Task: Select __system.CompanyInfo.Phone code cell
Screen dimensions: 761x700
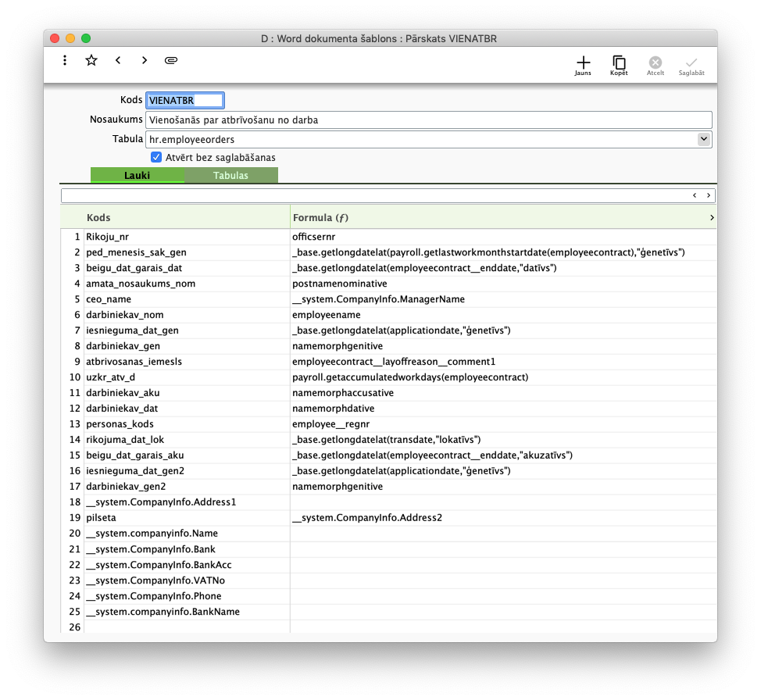Action: pyautogui.click(x=187, y=595)
